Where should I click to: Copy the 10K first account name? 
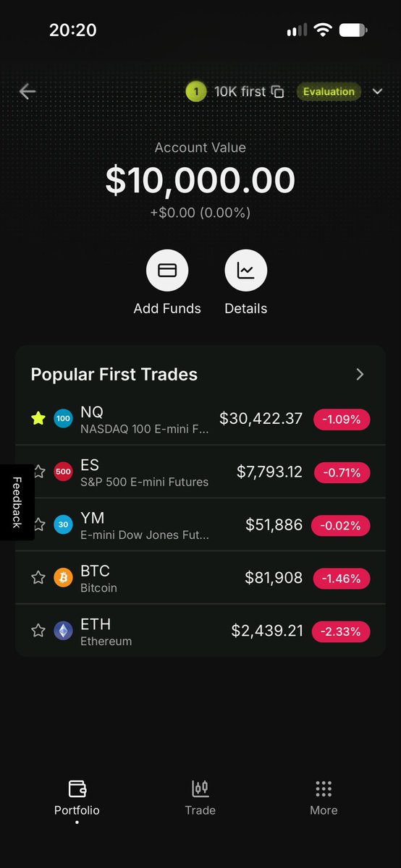click(x=278, y=92)
